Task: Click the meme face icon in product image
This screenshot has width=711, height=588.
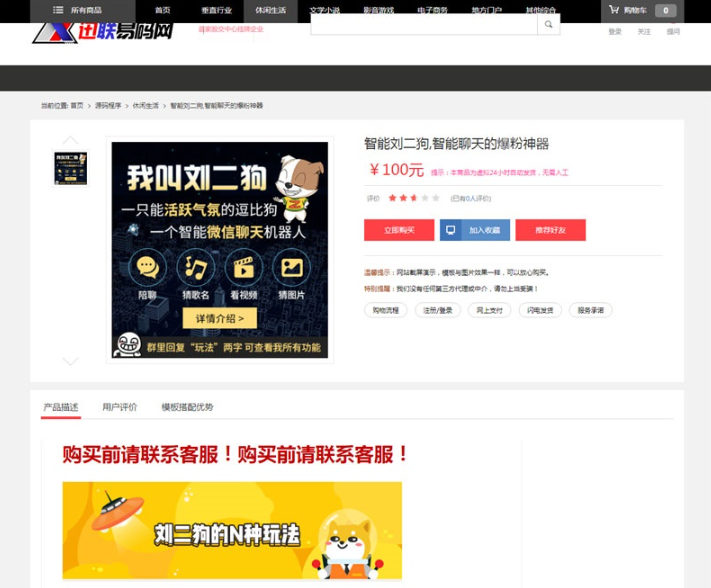Action: 128,345
